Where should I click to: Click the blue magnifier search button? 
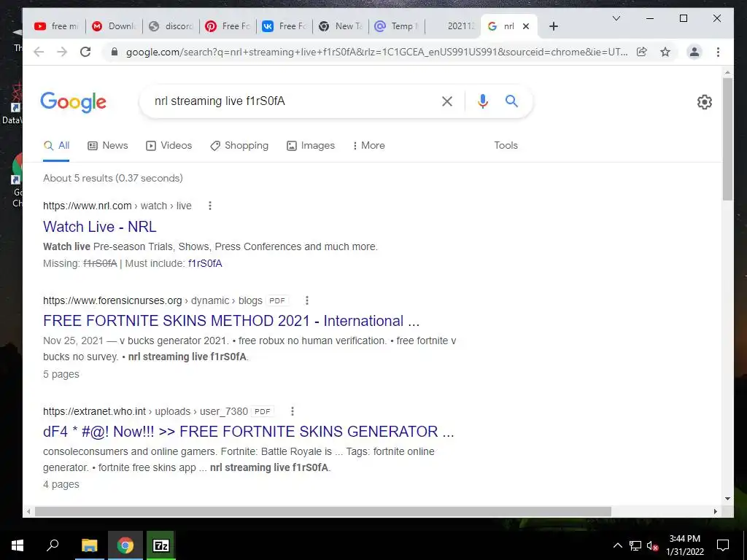pyautogui.click(x=511, y=101)
